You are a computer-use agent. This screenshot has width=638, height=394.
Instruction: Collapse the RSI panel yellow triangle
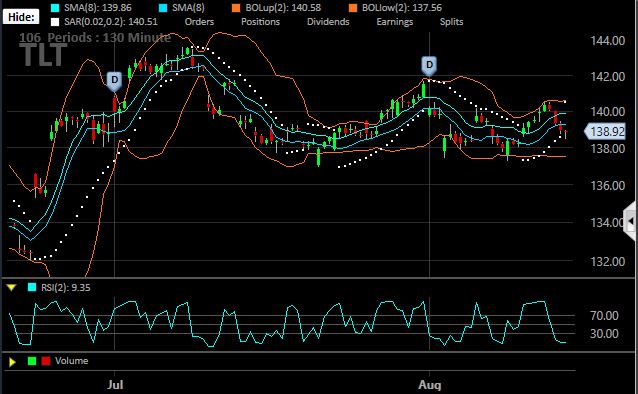11,288
